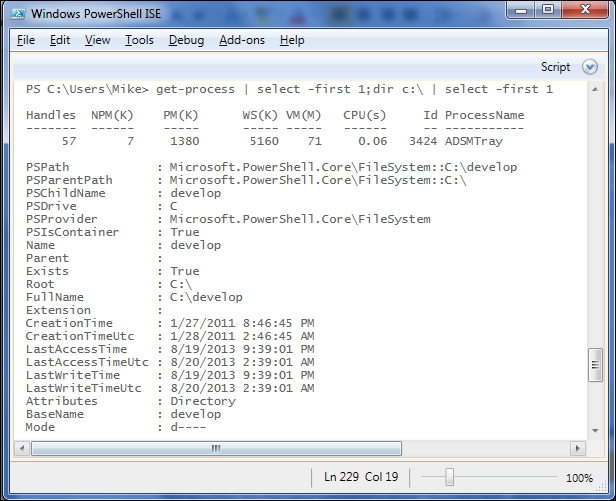Image resolution: width=616 pixels, height=501 pixels.
Task: Click the ADSMTray process name
Action: coord(474,141)
